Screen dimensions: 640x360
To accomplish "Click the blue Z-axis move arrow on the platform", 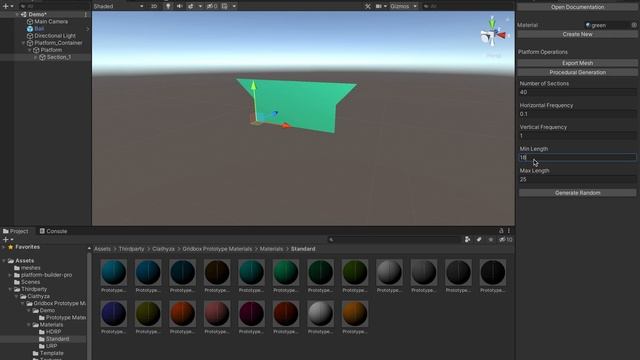I will [x=274, y=114].
